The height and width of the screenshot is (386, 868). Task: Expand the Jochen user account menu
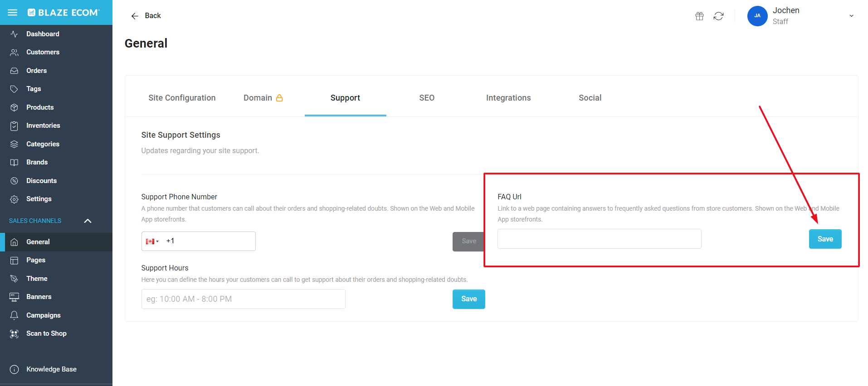click(851, 16)
